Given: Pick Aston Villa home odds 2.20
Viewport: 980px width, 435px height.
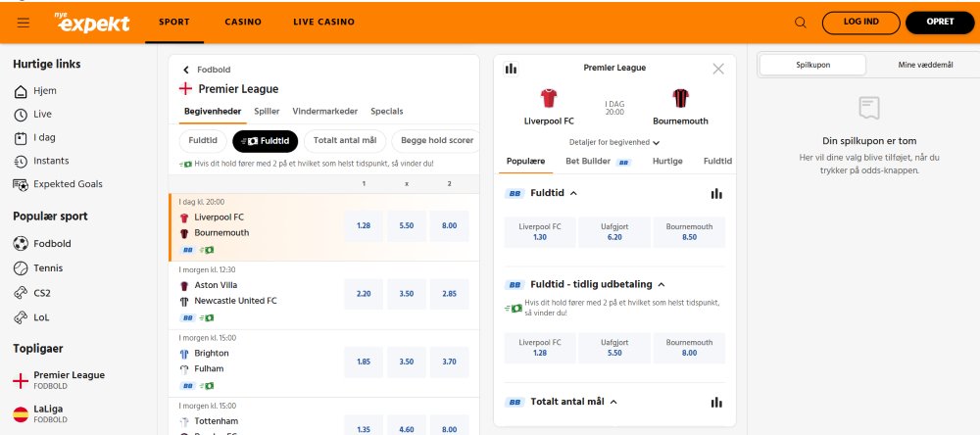Looking at the screenshot, I should tap(364, 294).
